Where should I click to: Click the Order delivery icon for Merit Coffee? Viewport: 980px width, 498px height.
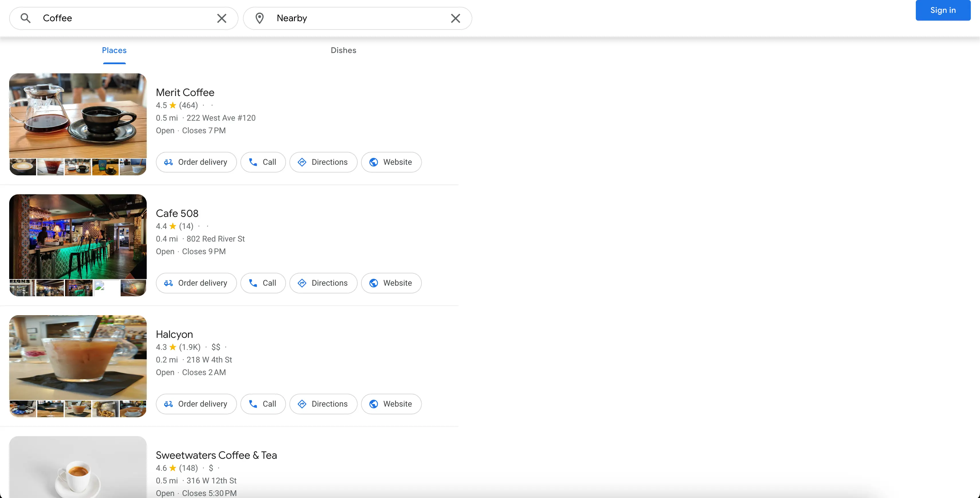coord(168,162)
